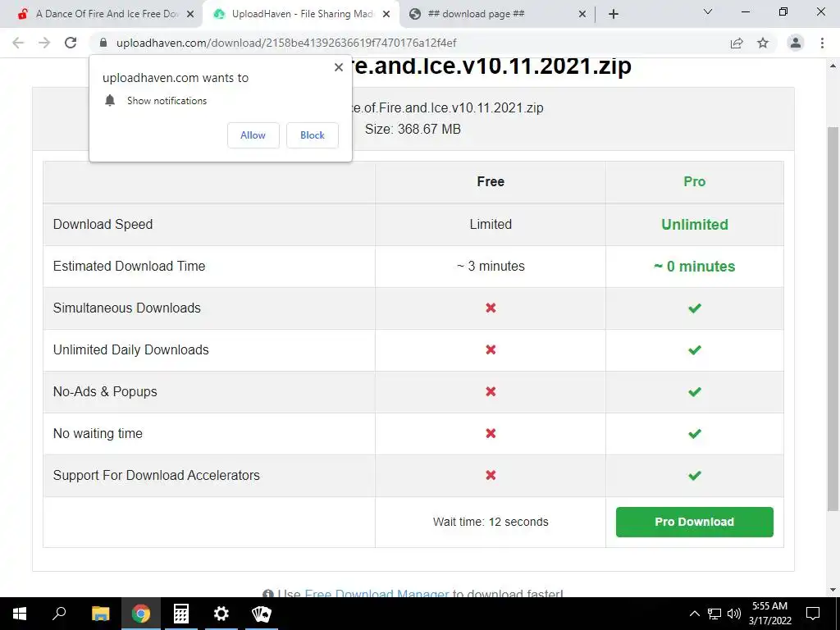Viewport: 840px width, 630px height.
Task: Open the tab search chevron
Action: click(x=708, y=11)
